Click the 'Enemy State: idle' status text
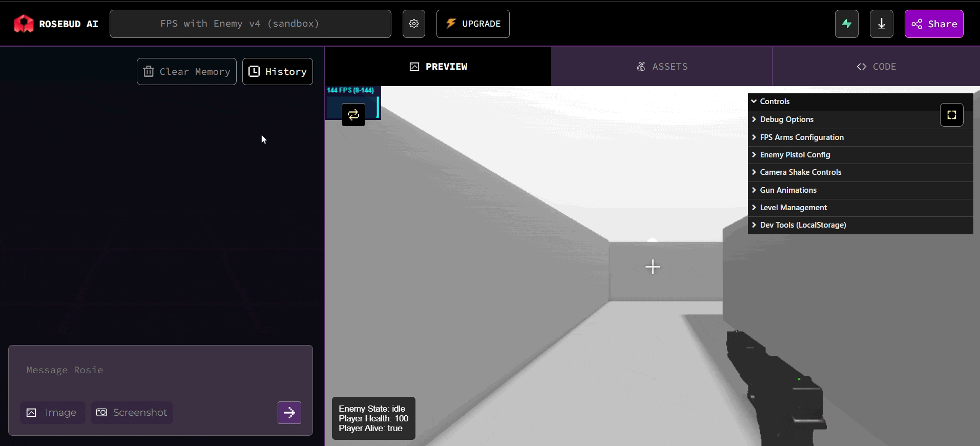 tap(372, 409)
